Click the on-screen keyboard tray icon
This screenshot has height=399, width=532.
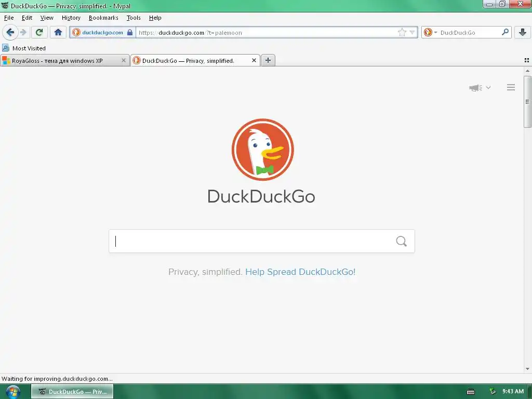click(x=471, y=392)
